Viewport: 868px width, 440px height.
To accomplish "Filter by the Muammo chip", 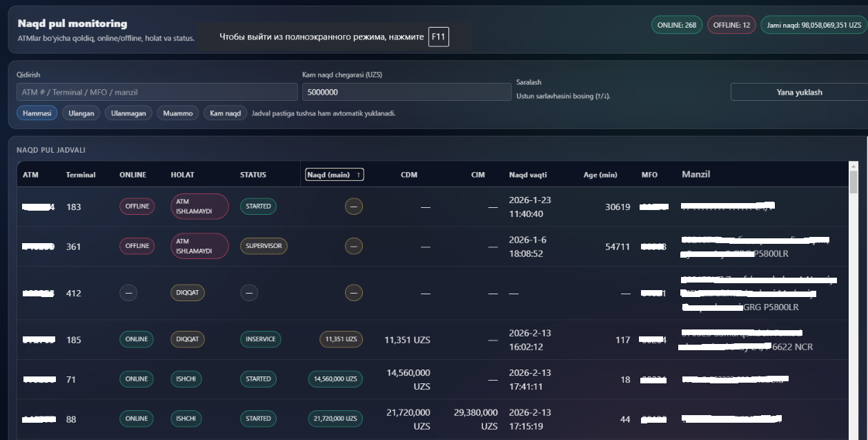I will 178,113.
